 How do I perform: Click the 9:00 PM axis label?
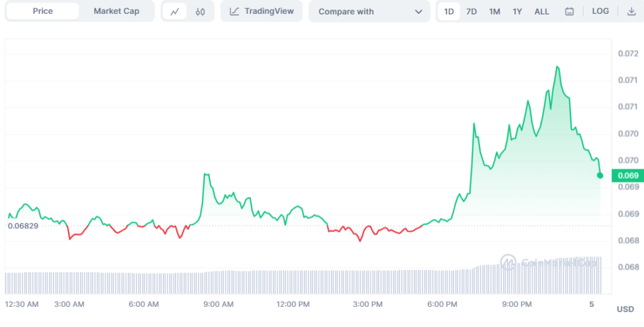[x=517, y=304]
